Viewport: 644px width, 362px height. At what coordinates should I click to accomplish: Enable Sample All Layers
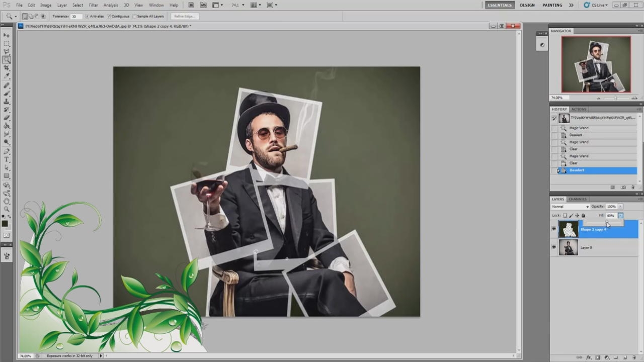click(x=135, y=16)
